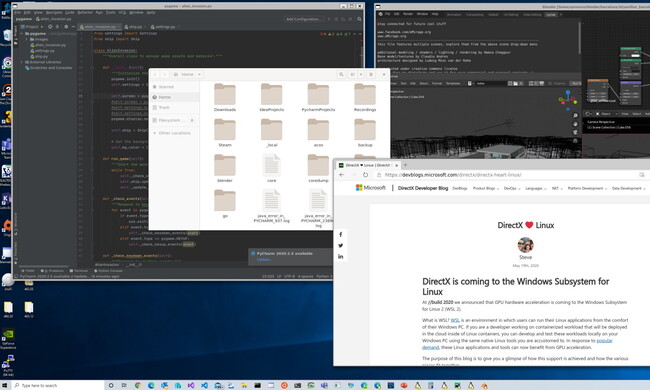Click DevBlogs link in blog header

tap(460, 188)
